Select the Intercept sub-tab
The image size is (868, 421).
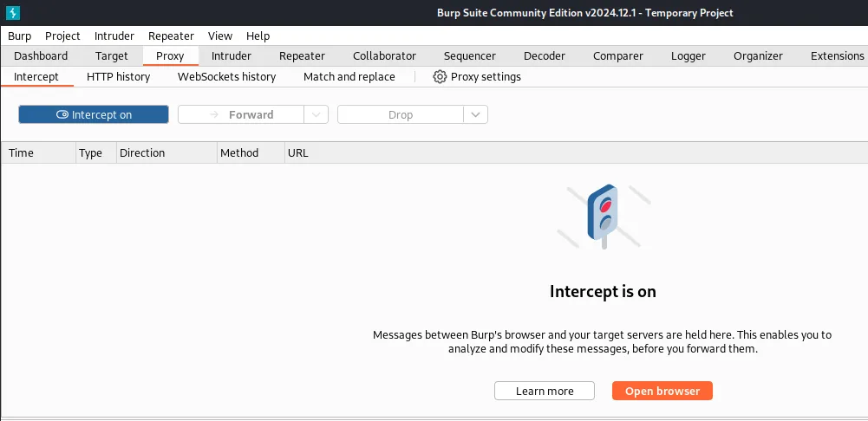(36, 77)
